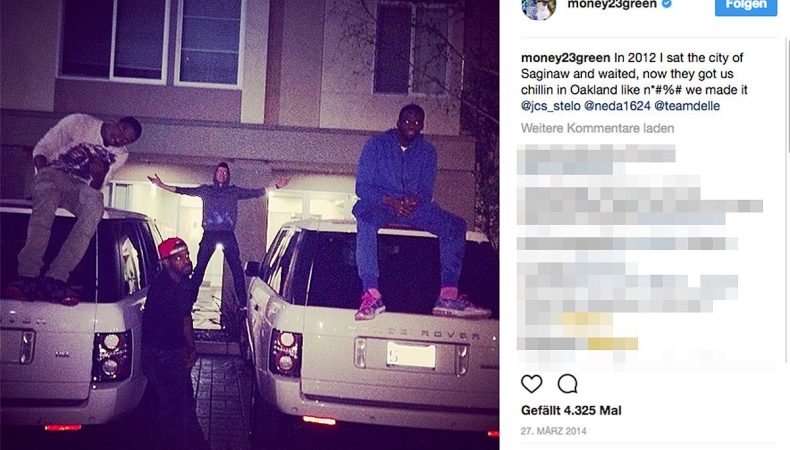Click the blue verified badge icon
790x450 pixels.
(x=667, y=4)
